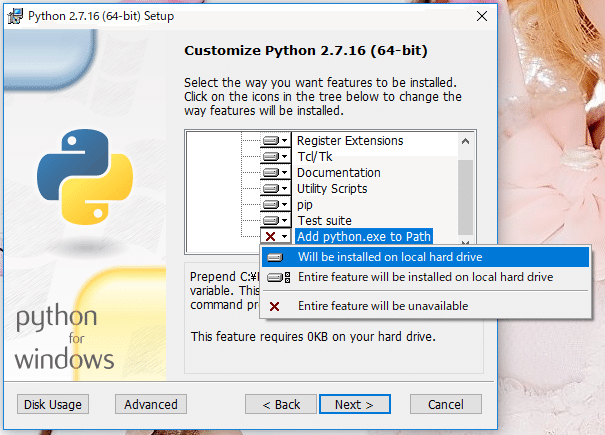This screenshot has width=605, height=435.
Task: Choose 'Entire feature will be installed on local hard drive'
Action: [425, 277]
